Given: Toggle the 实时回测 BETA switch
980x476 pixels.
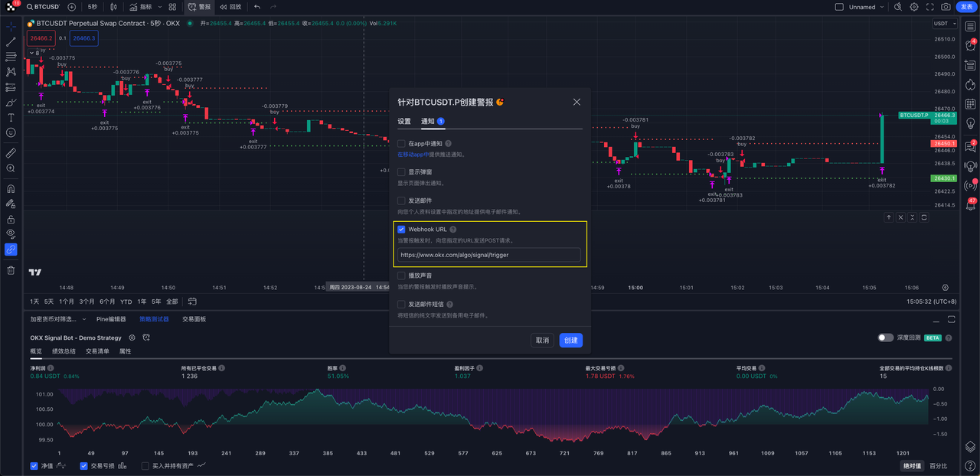Looking at the screenshot, I should click(x=887, y=337).
